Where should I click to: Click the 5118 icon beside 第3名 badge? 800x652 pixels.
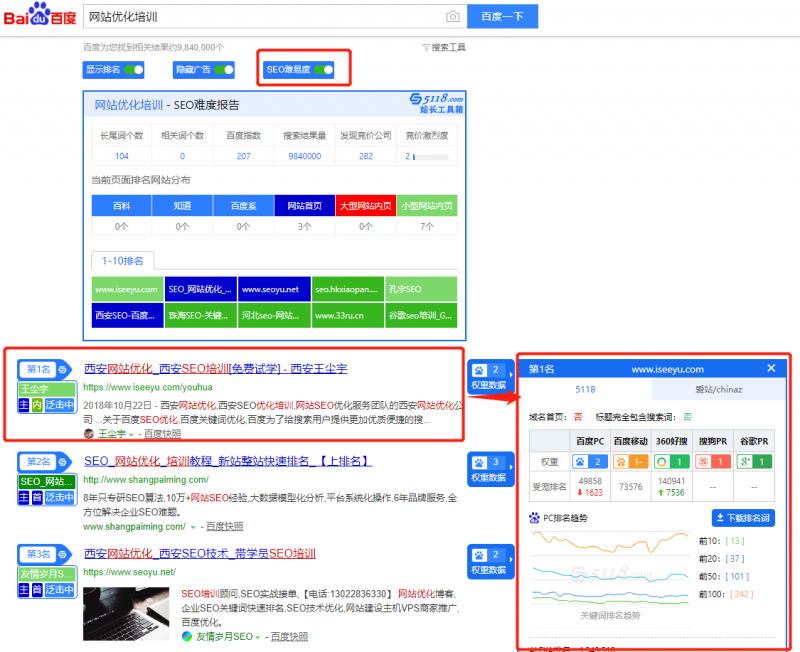63,554
